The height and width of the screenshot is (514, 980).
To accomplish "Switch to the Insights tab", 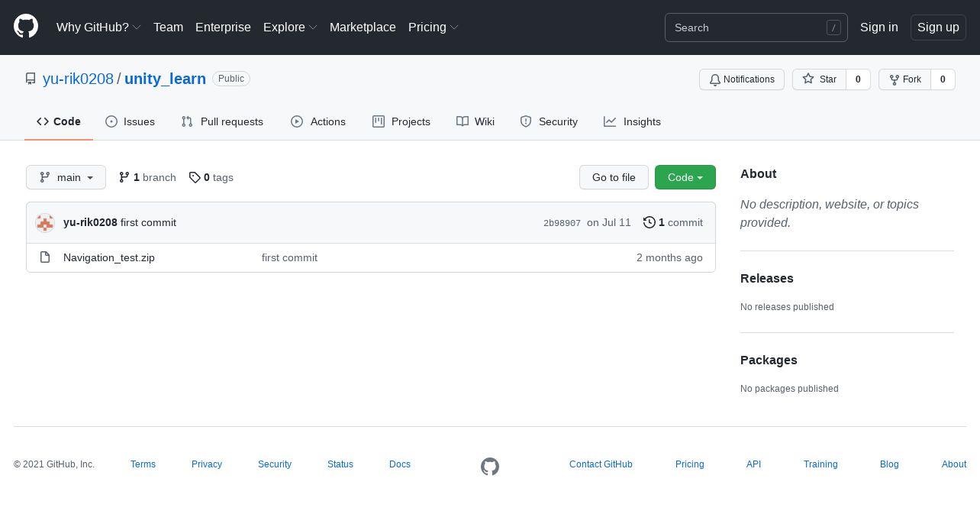I will point(632,121).
